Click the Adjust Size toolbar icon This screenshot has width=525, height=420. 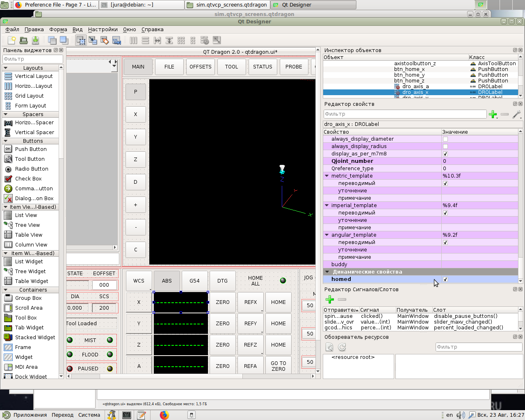pos(217,40)
